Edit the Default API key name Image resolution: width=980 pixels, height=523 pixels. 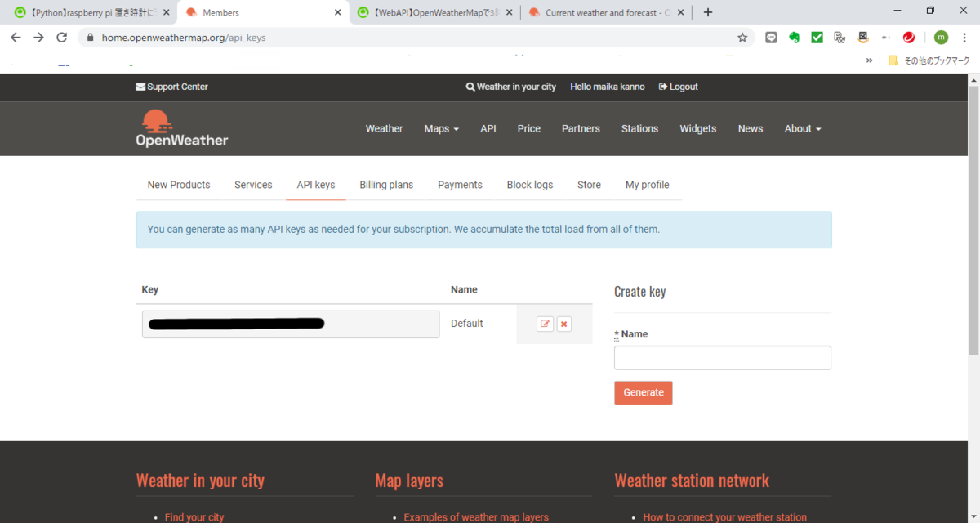(545, 324)
